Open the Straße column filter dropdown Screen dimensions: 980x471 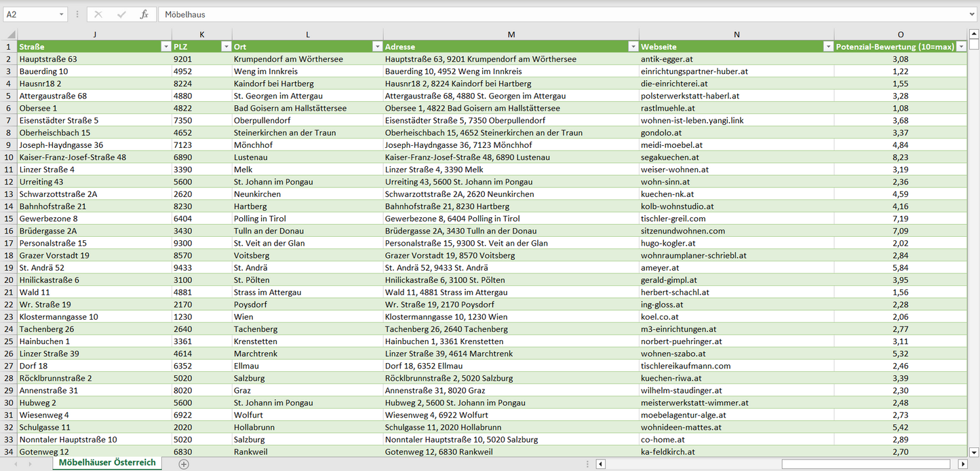tap(165, 47)
